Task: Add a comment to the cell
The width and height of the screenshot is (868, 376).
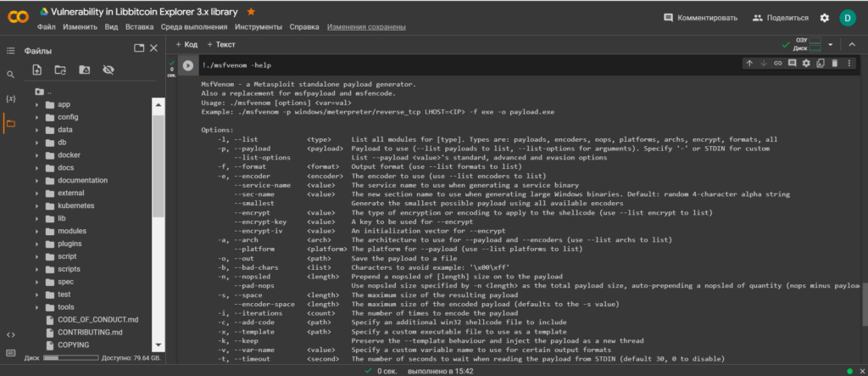Action: [x=793, y=63]
